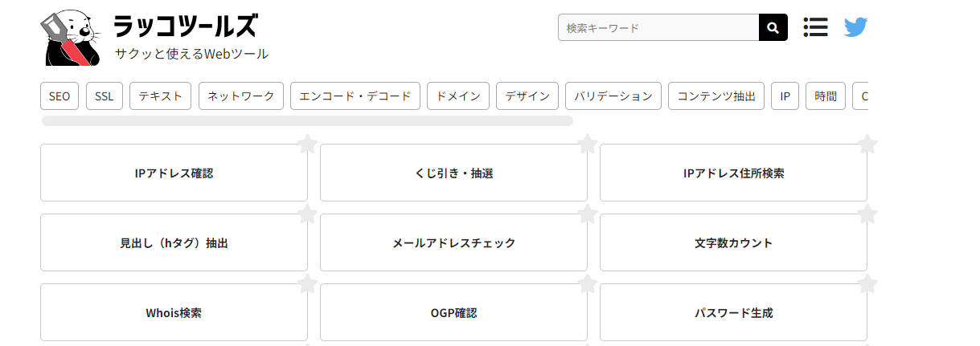The width and height of the screenshot is (980, 346).
Task: Click the ラッコツールズ site title
Action: [x=186, y=26]
